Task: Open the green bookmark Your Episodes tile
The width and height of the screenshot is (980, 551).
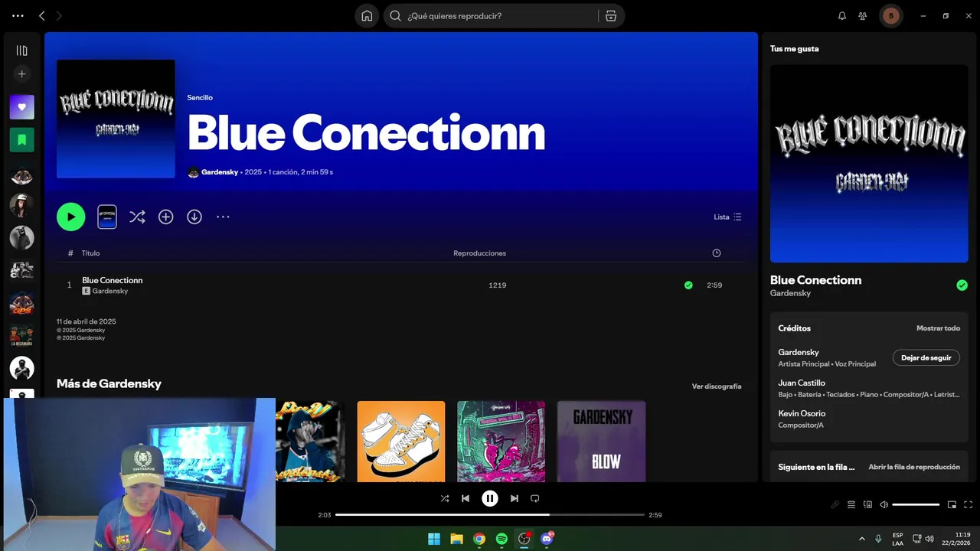Action: tap(21, 140)
